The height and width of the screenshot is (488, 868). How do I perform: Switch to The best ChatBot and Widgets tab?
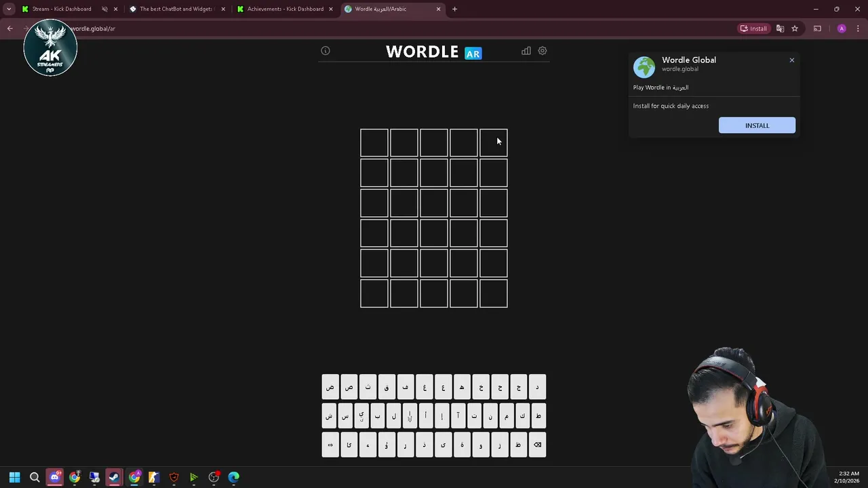click(176, 9)
